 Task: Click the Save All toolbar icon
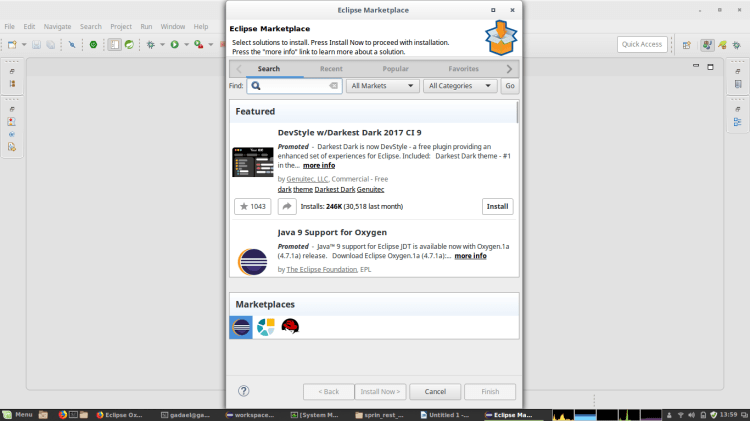50,44
